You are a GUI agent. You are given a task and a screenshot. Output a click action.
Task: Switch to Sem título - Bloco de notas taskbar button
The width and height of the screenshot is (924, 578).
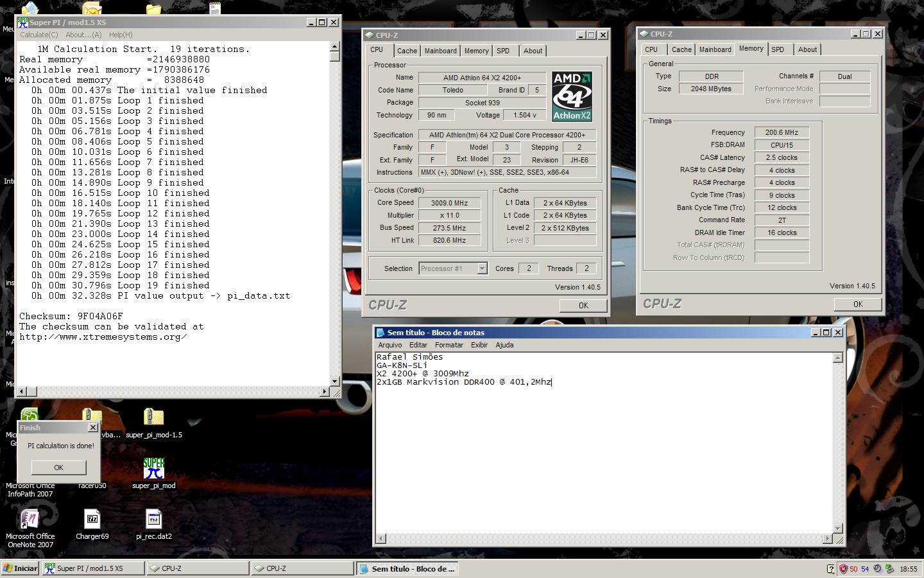tap(407, 568)
